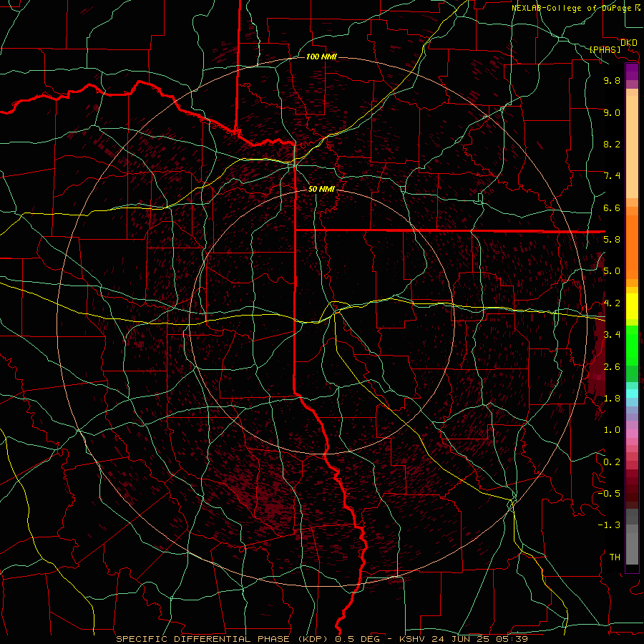Click the "100 NMI" range ring label
Image resolution: width=644 pixels, height=644 pixels.
[321, 57]
